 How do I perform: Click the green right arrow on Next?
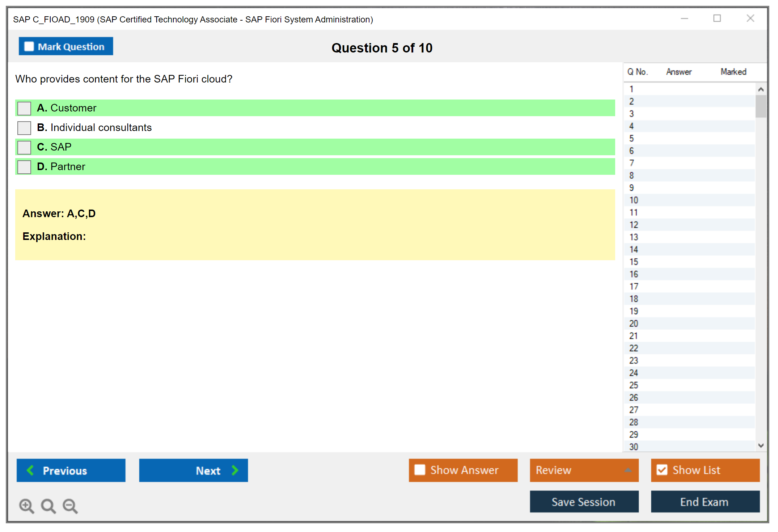(x=235, y=470)
